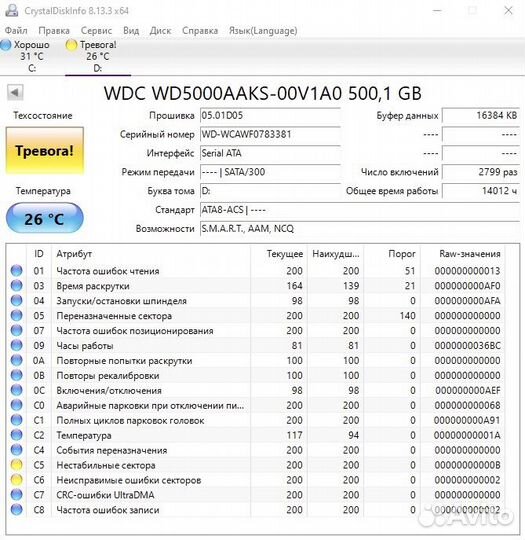Click status icon for Запуски/остановки шпинделя
Screen dimensions: 525x540
click(x=16, y=301)
